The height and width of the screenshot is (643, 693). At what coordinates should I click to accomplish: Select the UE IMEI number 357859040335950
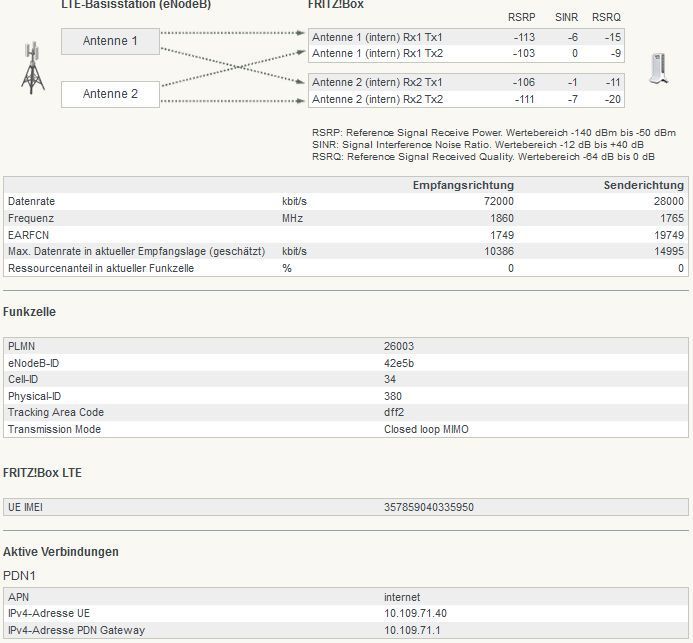tap(429, 507)
